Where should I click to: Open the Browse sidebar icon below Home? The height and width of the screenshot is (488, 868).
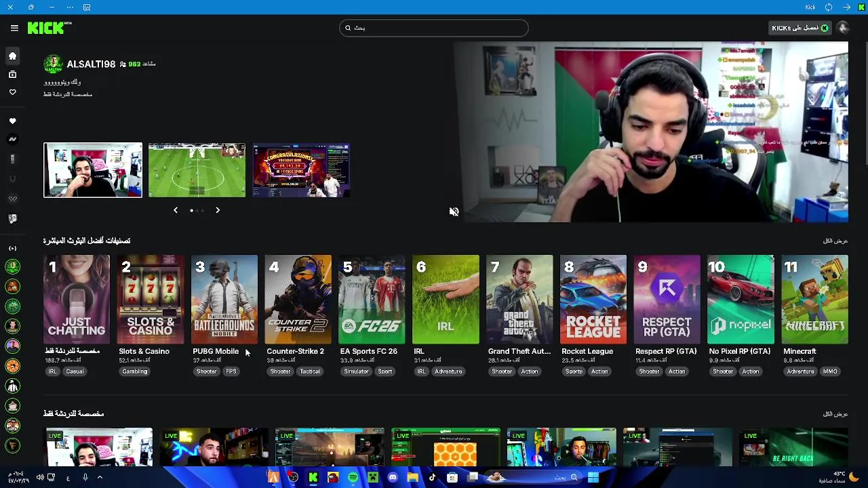pyautogui.click(x=12, y=75)
